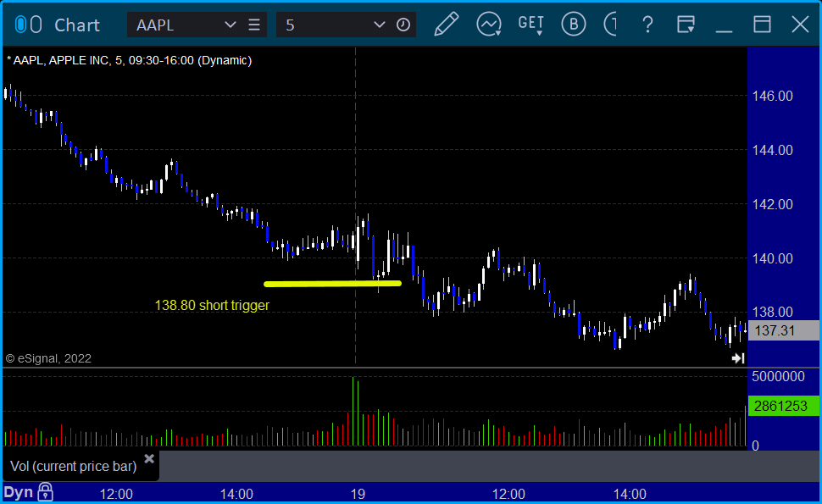822x504 pixels.
Task: Open the time template clock icon
Action: pos(403,25)
